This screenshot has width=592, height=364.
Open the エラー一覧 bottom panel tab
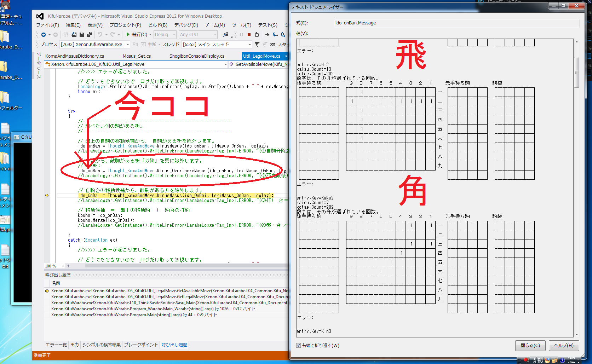coord(56,345)
